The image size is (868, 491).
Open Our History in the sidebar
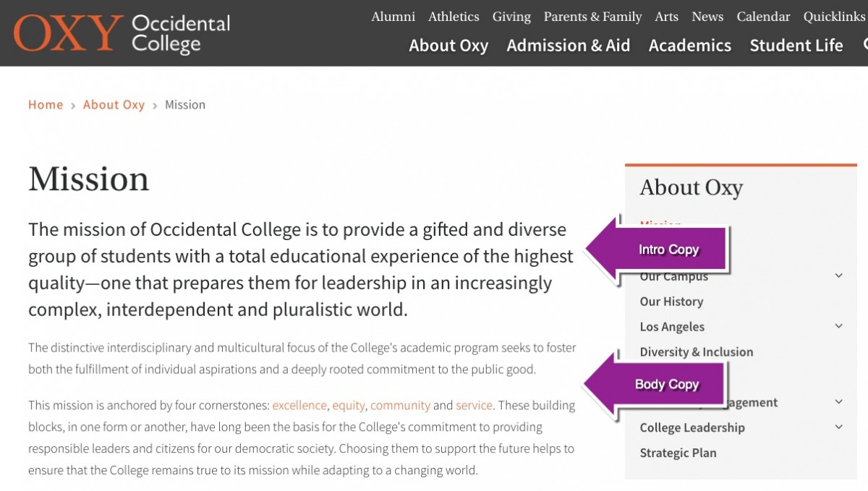671,302
